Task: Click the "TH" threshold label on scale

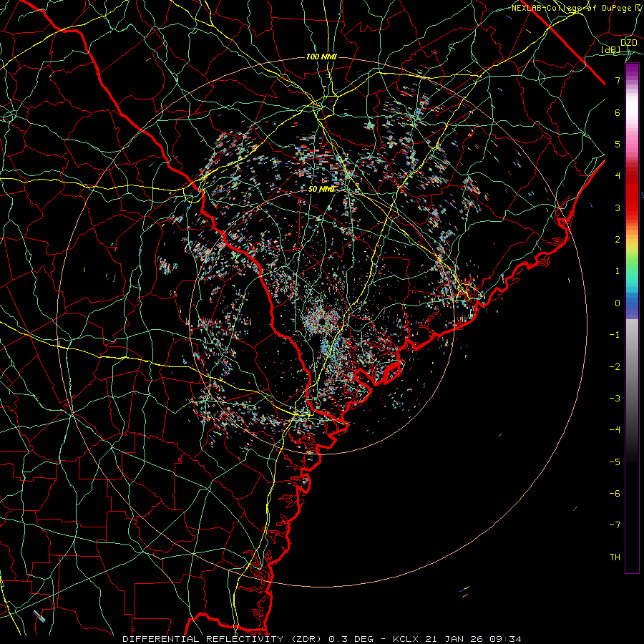Action: [615, 557]
